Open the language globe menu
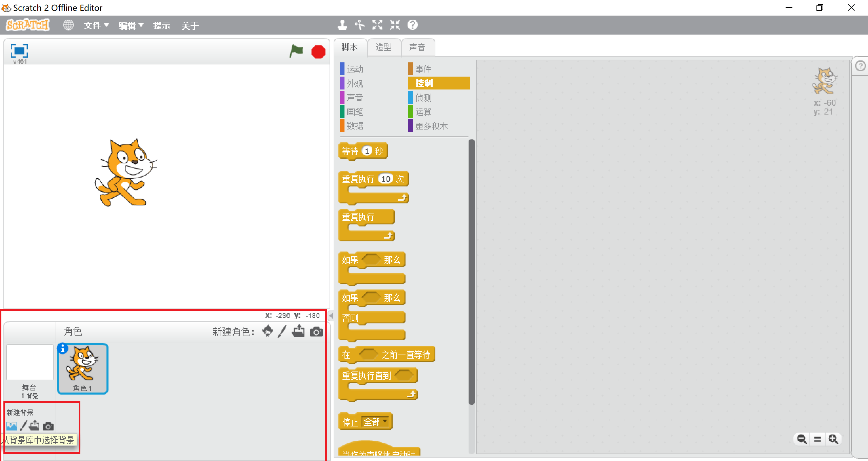This screenshot has height=461, width=868. (x=68, y=25)
